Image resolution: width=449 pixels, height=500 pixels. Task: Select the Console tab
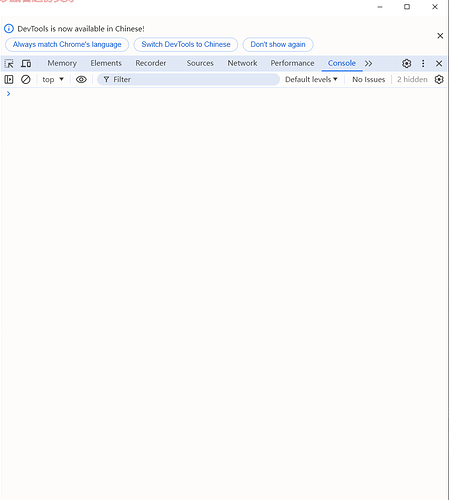click(x=342, y=63)
